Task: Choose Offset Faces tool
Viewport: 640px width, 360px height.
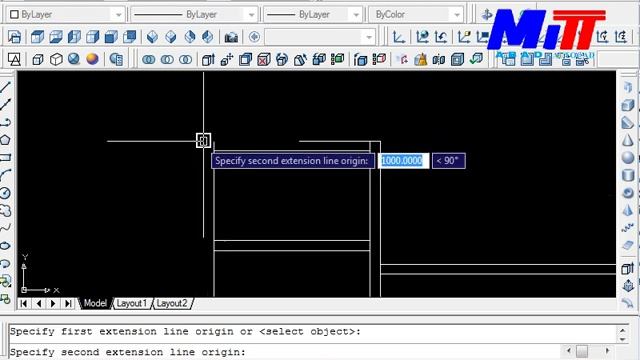Action: tap(245, 60)
